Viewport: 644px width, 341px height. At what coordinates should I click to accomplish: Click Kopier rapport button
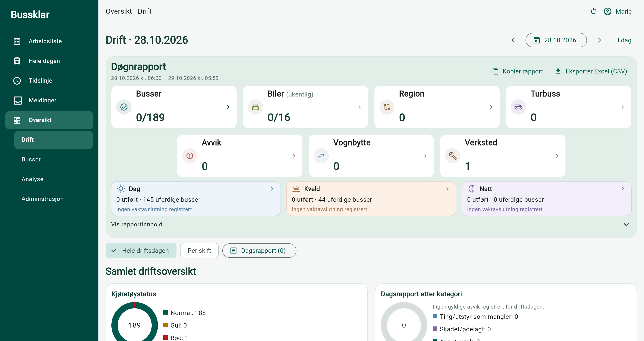tap(518, 71)
